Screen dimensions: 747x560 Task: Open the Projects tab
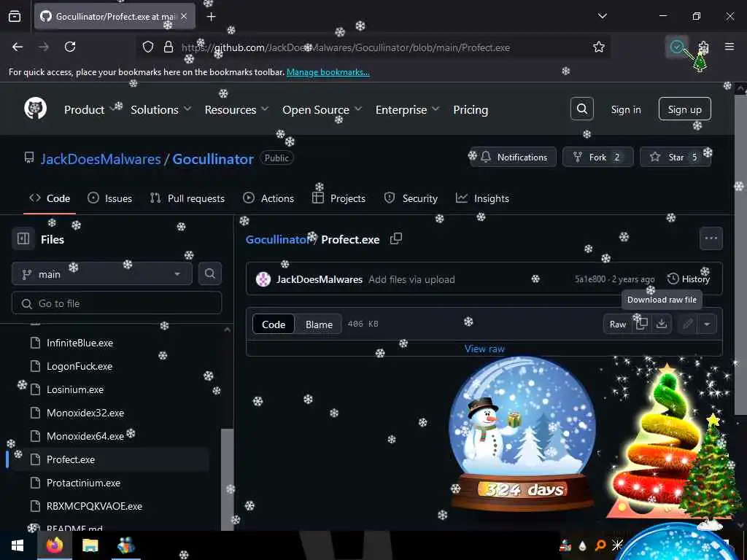tap(338, 198)
